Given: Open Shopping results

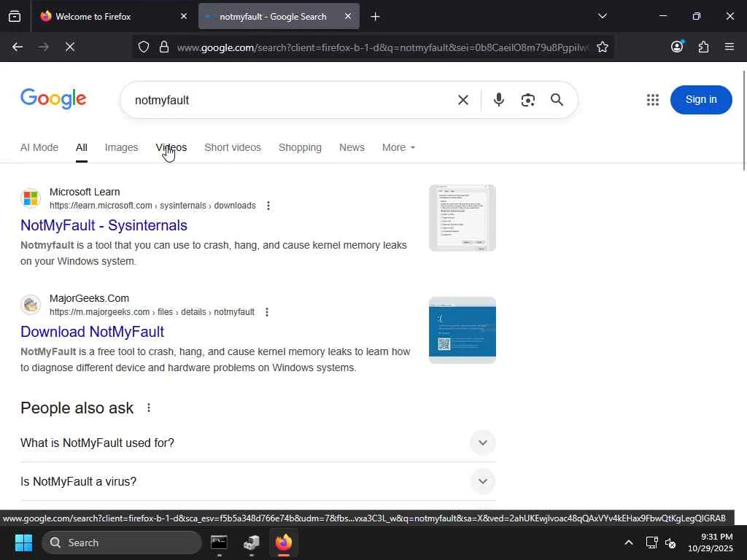Looking at the screenshot, I should tap(300, 147).
